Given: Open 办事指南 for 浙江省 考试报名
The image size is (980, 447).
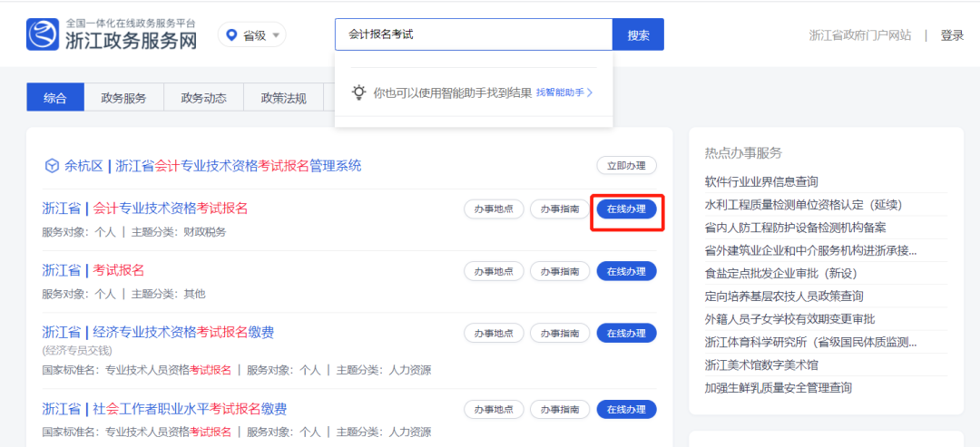Looking at the screenshot, I should point(560,271).
